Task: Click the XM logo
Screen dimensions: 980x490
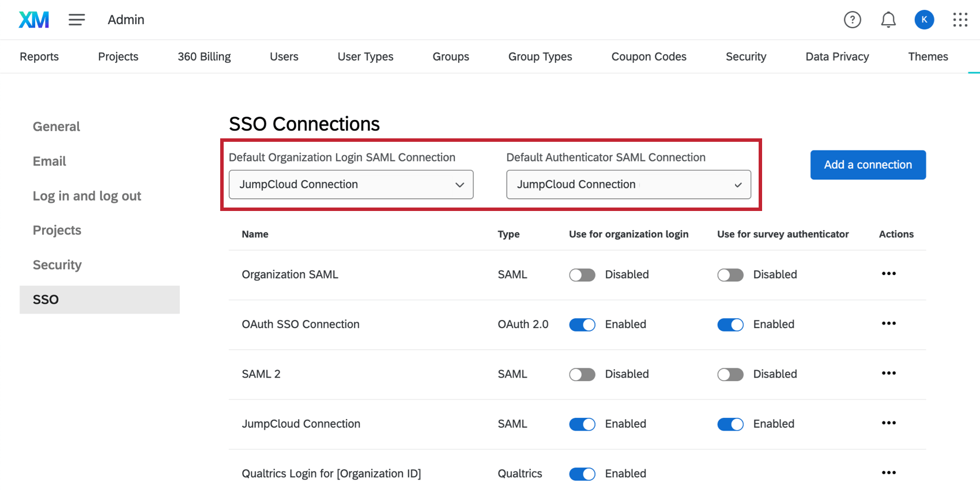Action: pos(34,20)
